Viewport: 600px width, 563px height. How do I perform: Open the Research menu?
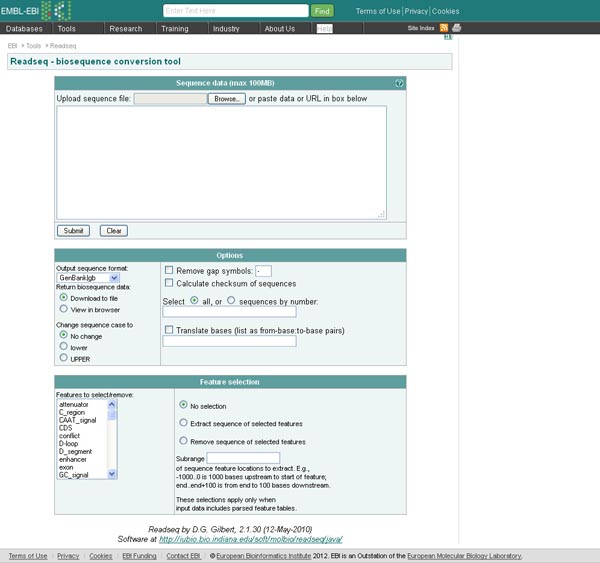tap(125, 29)
